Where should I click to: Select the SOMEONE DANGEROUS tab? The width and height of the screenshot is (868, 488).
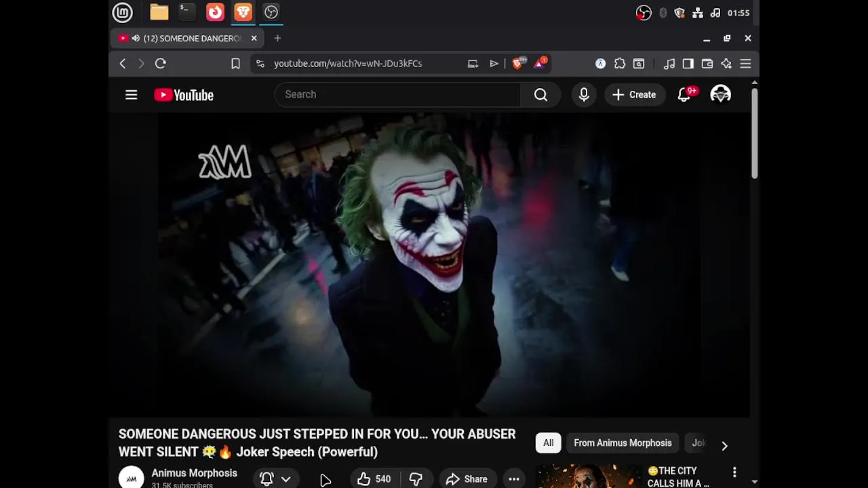click(187, 39)
